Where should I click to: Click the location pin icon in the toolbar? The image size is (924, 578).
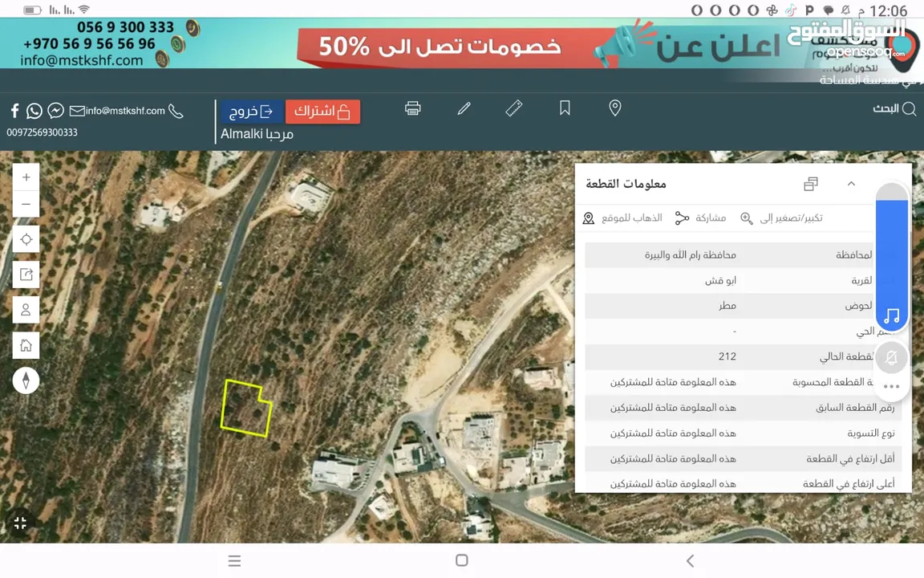coord(615,108)
